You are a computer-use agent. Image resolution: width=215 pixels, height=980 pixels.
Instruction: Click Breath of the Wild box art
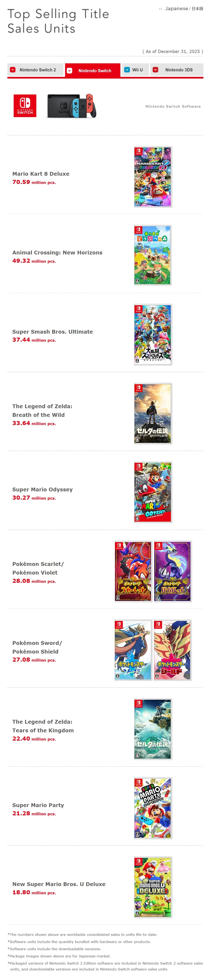click(x=153, y=413)
